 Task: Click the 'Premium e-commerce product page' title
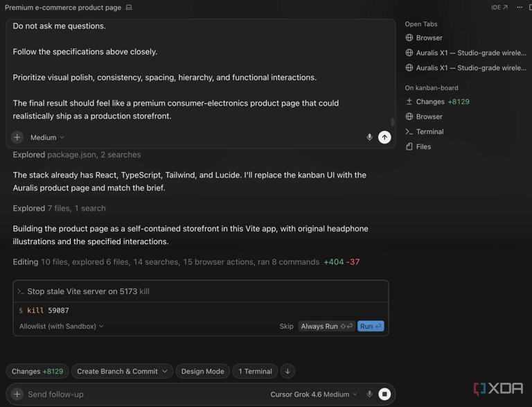pyautogui.click(x=63, y=8)
